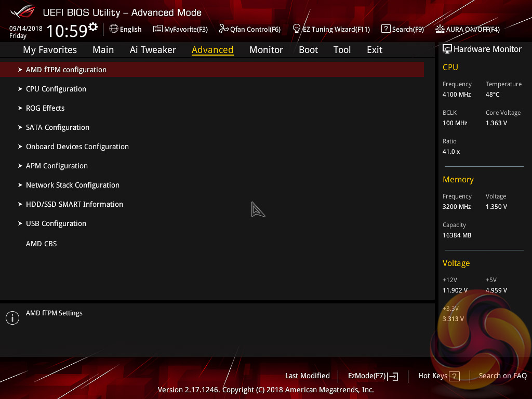Click Search on FAQ link
This screenshot has width=532, height=399.
[502, 376]
